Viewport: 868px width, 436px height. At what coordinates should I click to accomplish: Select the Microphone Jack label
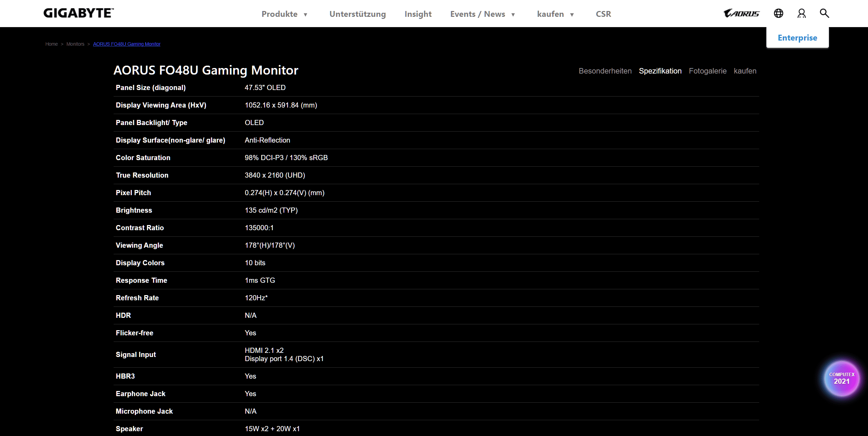click(x=144, y=411)
